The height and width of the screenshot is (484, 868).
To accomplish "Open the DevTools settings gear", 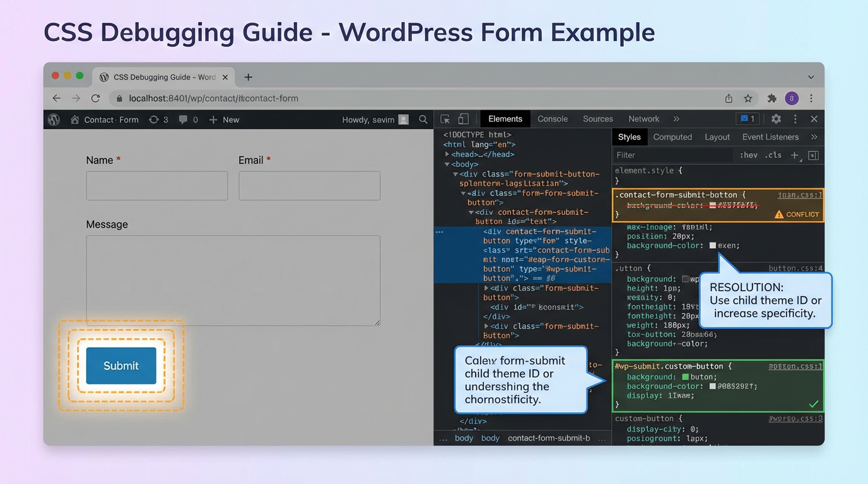I will tap(775, 118).
